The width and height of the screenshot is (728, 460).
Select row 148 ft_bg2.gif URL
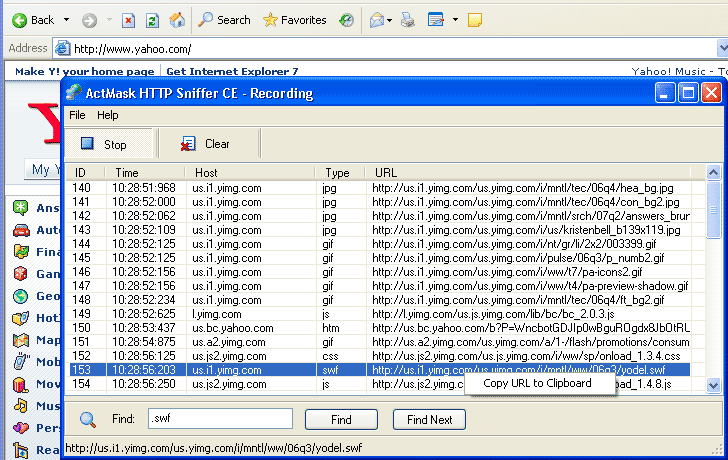(518, 300)
